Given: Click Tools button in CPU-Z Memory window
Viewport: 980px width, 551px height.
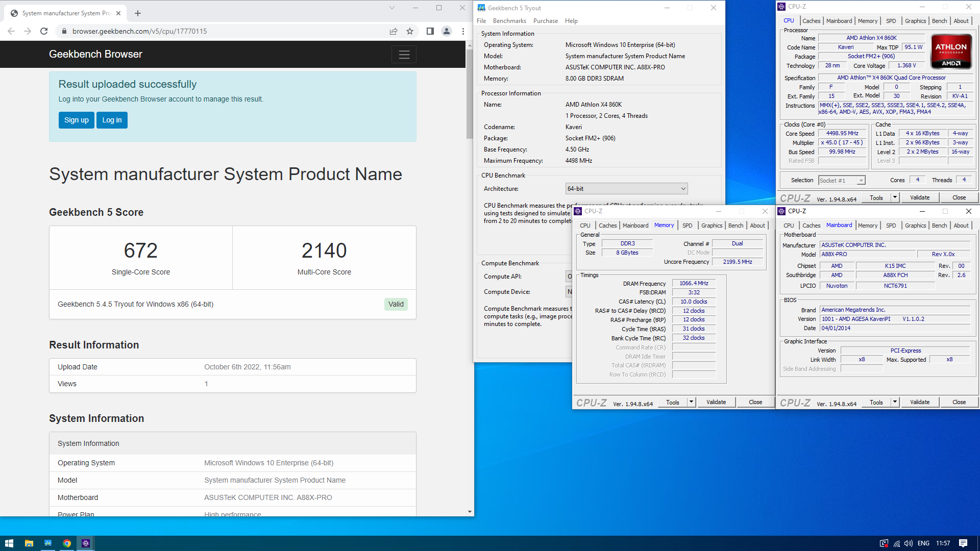Looking at the screenshot, I should [673, 402].
